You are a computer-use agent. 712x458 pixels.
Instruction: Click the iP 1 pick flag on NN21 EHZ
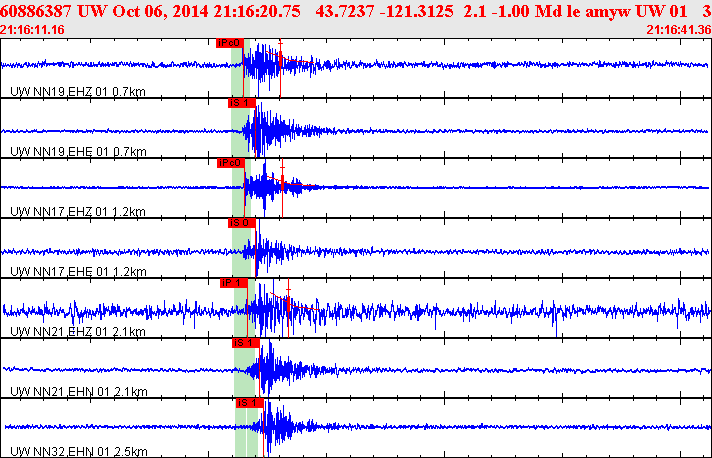coord(234,283)
